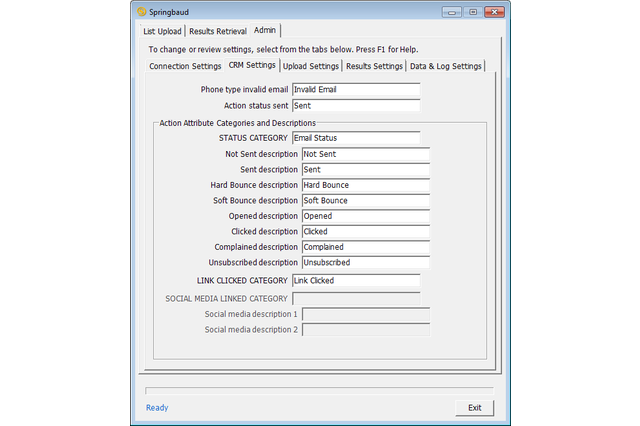
Task: Click the LINK CLICKED CATEGORY field
Action: pos(355,281)
